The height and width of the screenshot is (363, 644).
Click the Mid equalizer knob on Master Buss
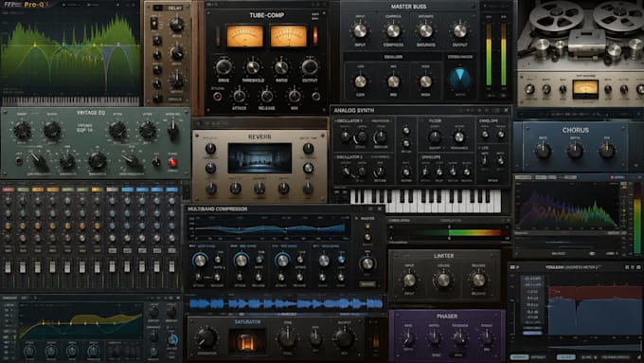393,82
